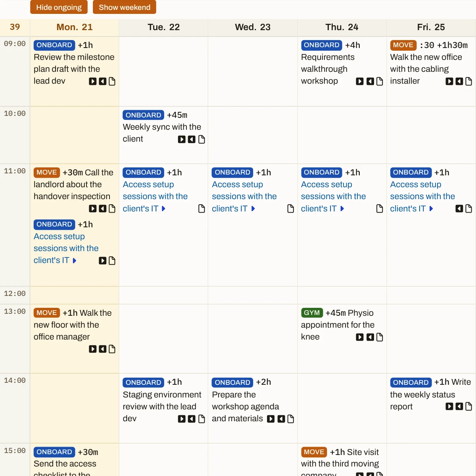Click the GYM tag on Physio appointment
476x476 pixels.
[x=312, y=313]
